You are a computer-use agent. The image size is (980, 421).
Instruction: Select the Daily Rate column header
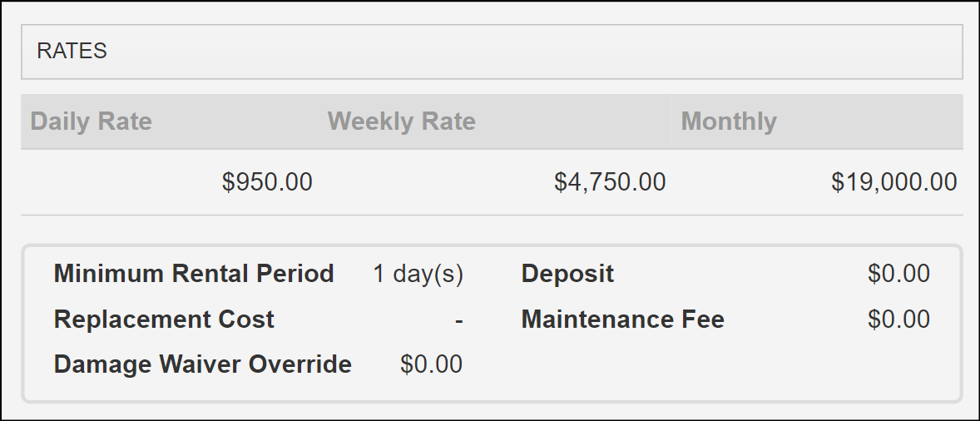(x=91, y=121)
